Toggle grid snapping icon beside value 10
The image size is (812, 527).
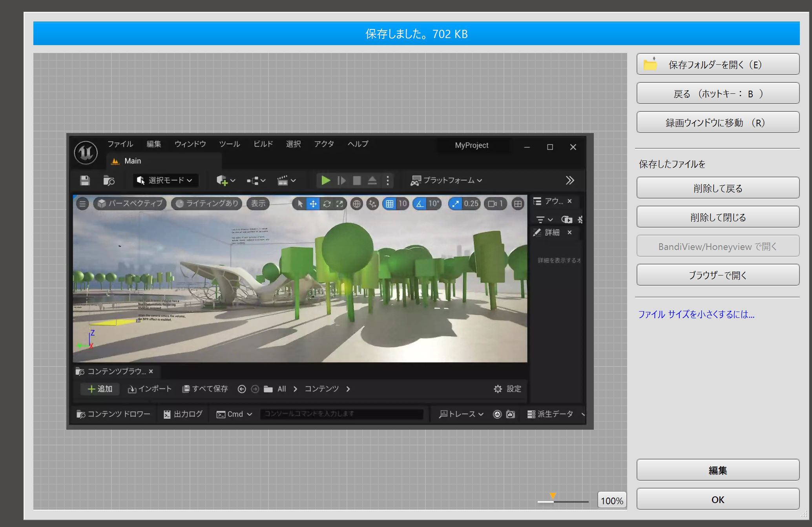(389, 204)
